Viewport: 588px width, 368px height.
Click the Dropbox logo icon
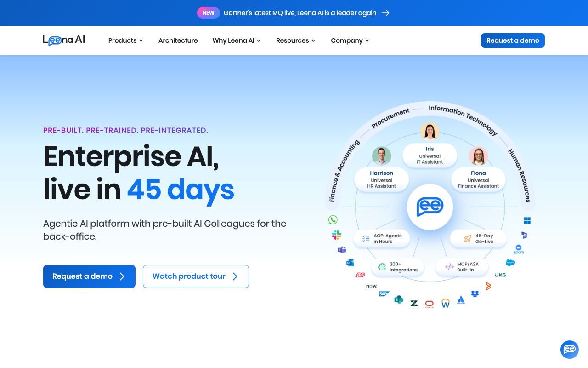point(475,294)
